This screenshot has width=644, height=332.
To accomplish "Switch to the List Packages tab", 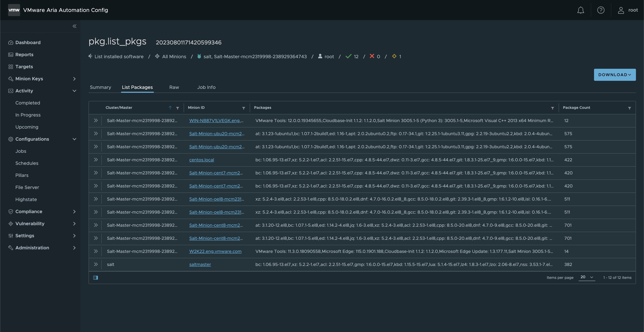I will point(137,87).
